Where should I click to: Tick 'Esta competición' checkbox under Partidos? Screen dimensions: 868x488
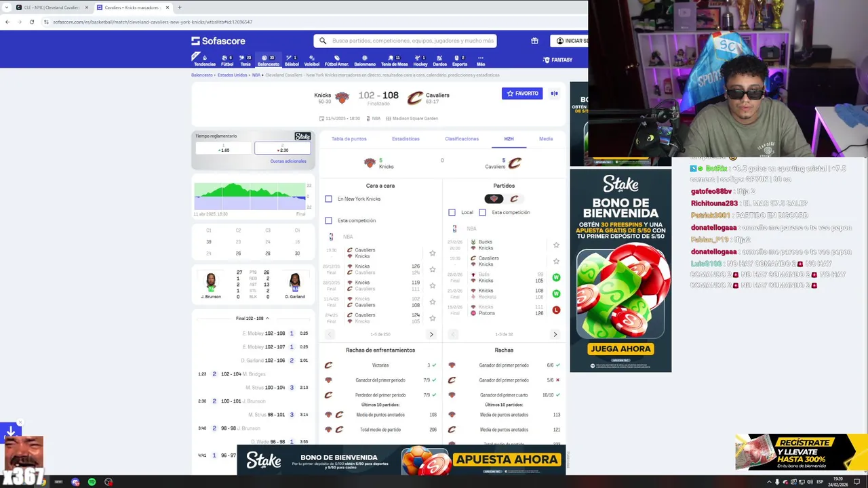483,212
